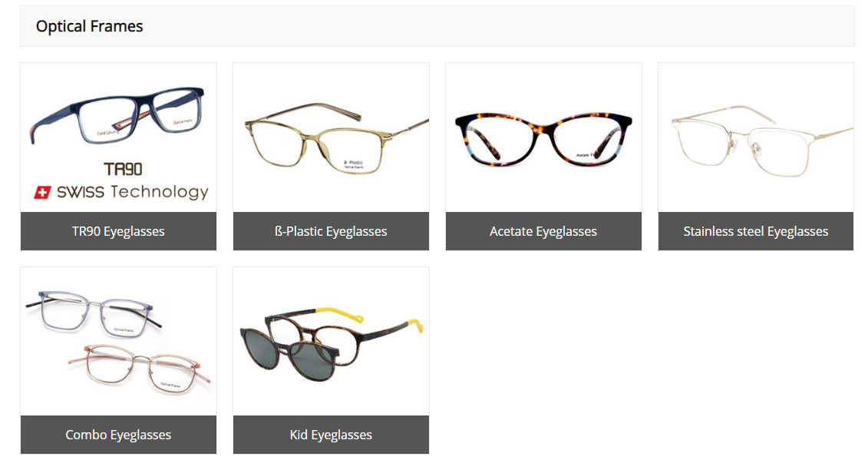The height and width of the screenshot is (470, 868).
Task: Open the Acetate Eyeglasses category label
Action: point(543,231)
